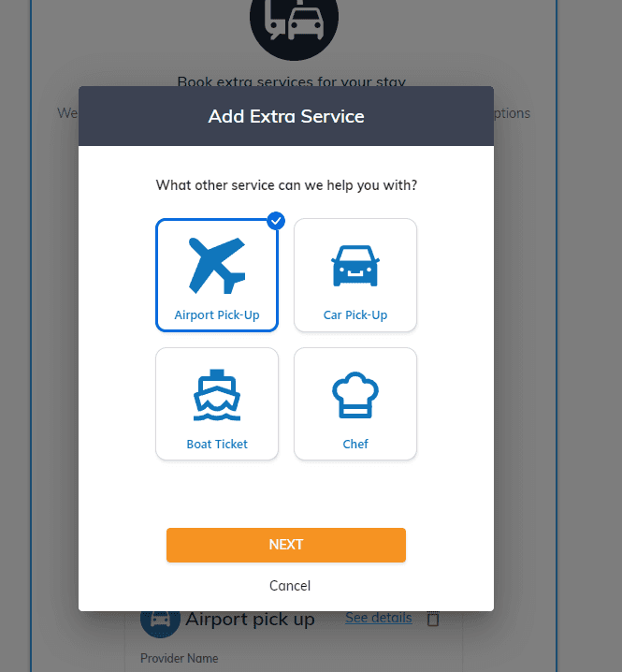The image size is (622, 672).
Task: Click the Book extra services for your stay heading
Action: click(291, 81)
